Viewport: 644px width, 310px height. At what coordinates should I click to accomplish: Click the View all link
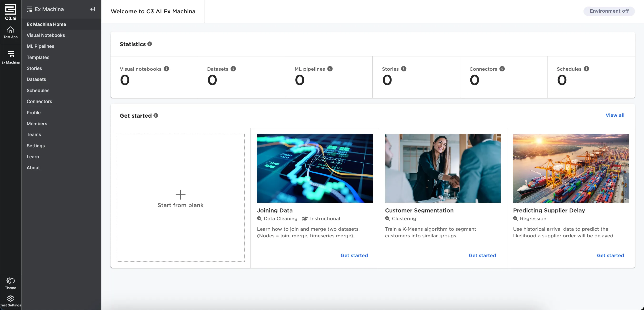coord(615,115)
